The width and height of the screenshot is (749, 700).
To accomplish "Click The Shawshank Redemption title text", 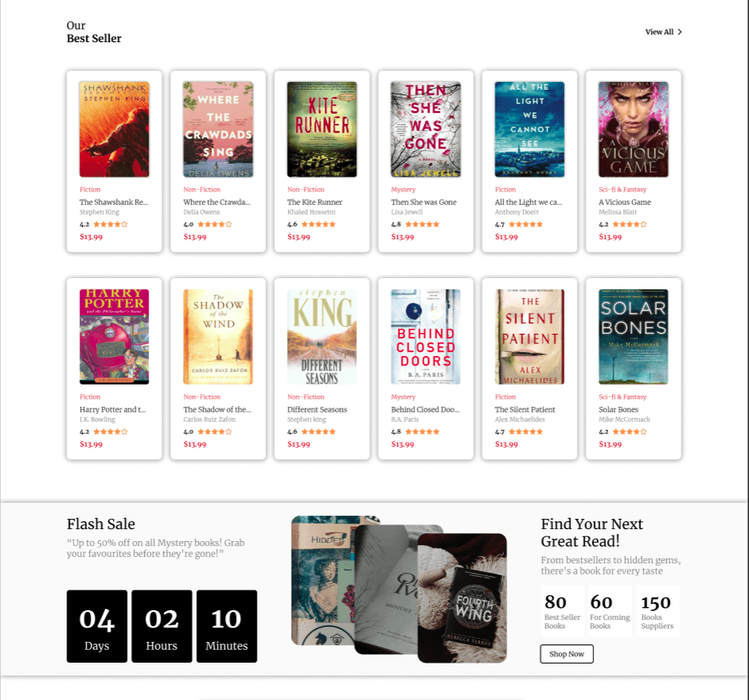I will 114,202.
